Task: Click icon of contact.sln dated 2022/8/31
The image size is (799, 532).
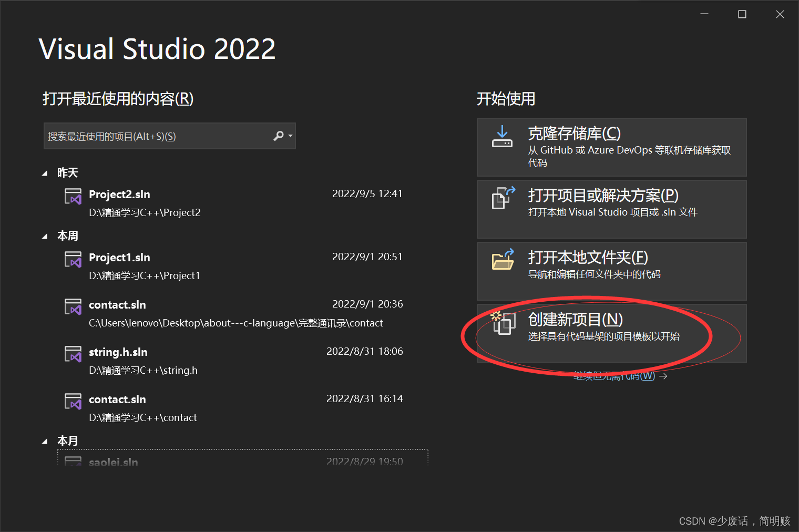Action: tap(73, 401)
